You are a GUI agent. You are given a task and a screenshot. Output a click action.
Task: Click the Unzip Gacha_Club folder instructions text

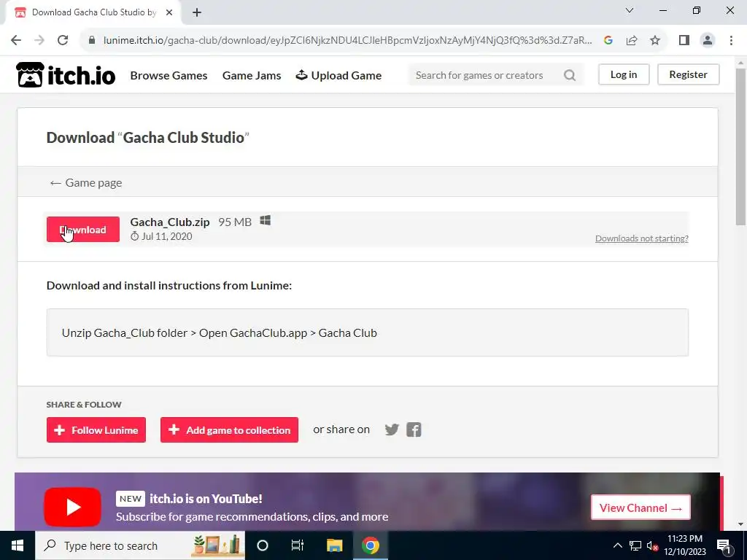219,332
